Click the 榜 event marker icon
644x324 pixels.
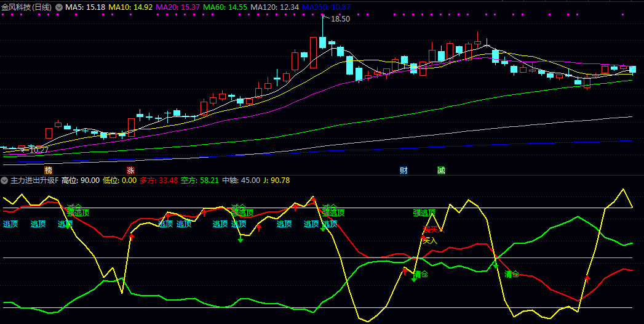pyautogui.click(x=49, y=170)
